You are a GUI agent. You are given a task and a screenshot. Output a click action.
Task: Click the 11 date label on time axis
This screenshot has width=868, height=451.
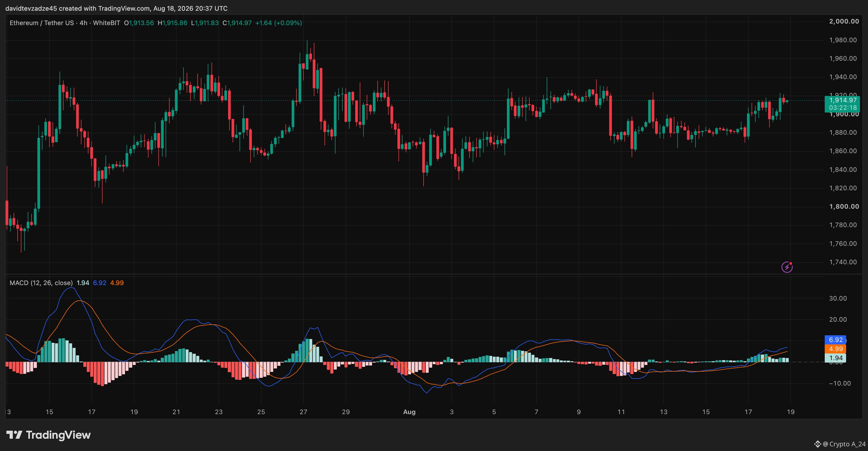(x=621, y=412)
